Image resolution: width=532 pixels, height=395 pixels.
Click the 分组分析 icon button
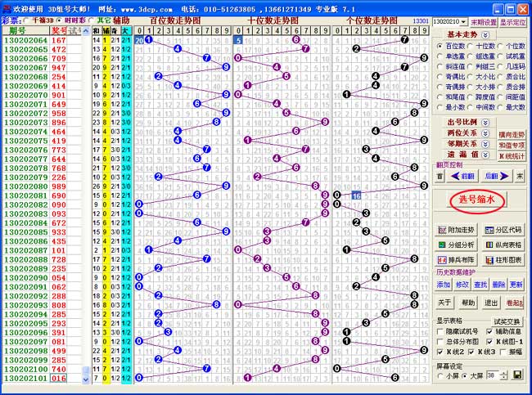457,245
